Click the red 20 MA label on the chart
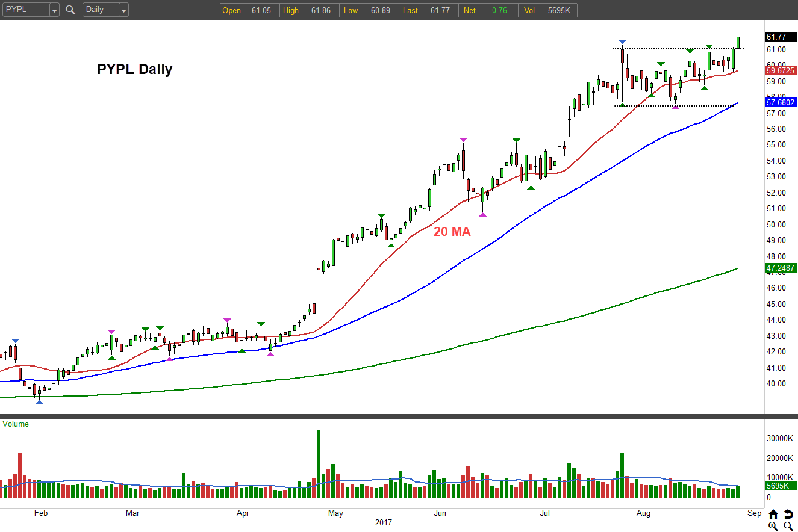 (452, 231)
